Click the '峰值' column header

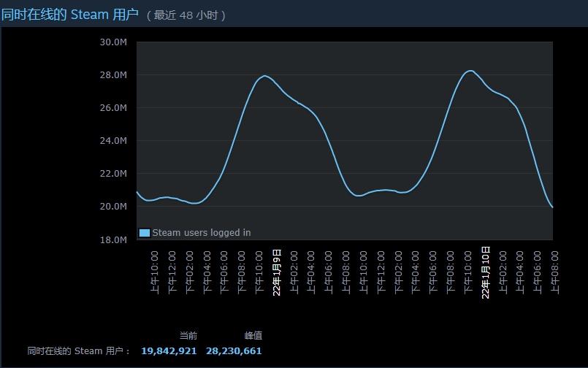[253, 336]
